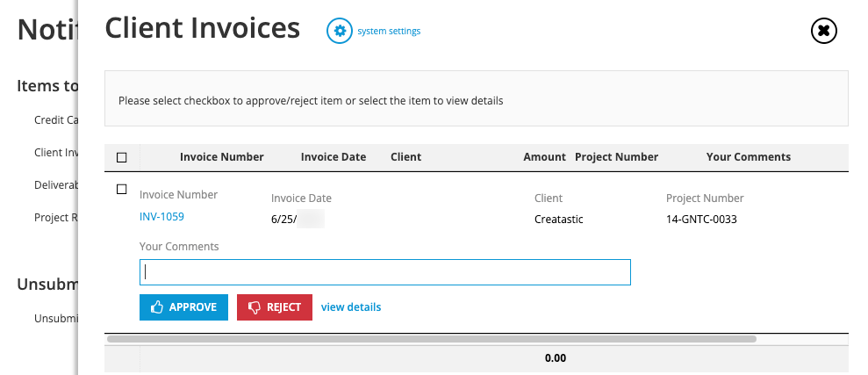This screenshot has width=868, height=375.
Task: Click the Client column header
Action: click(405, 157)
